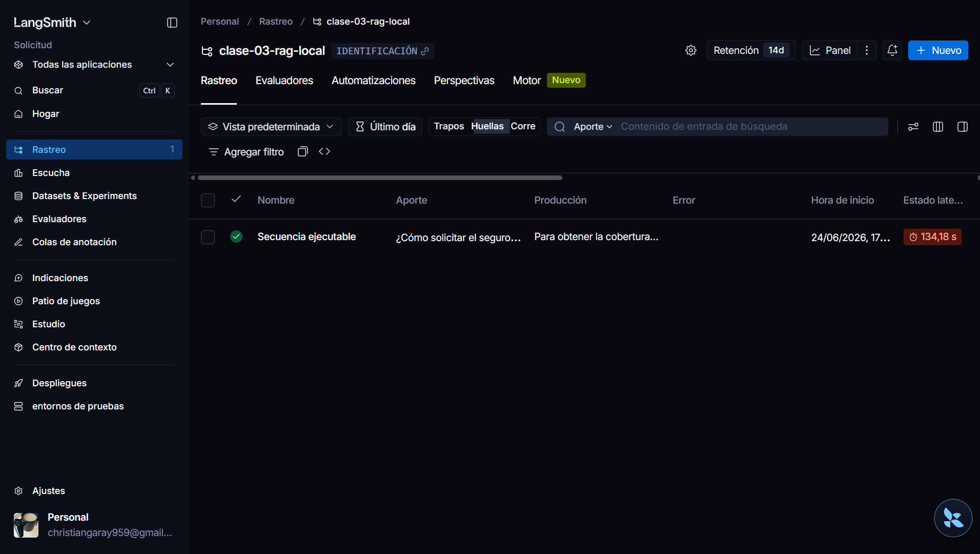Open Rastreo in the sidebar

pos(94,150)
